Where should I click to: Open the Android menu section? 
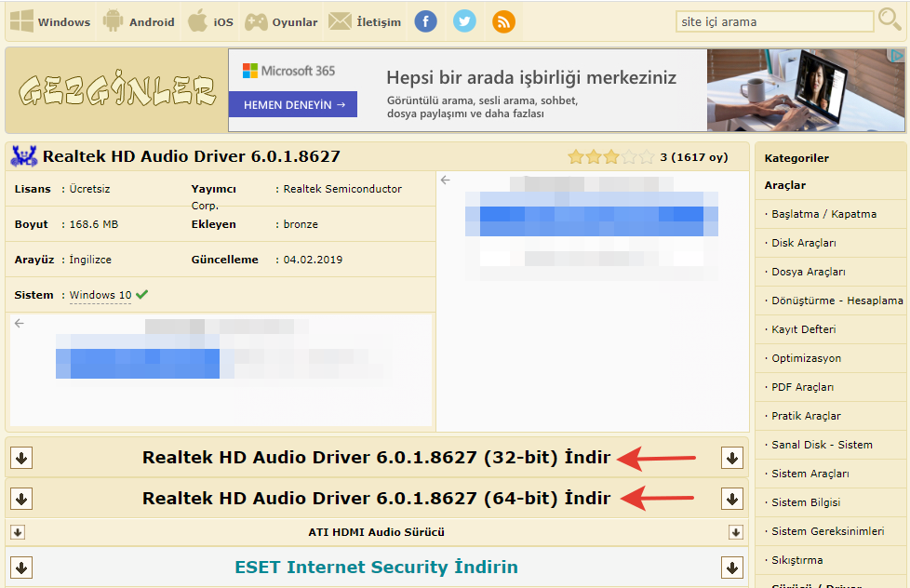tap(139, 21)
